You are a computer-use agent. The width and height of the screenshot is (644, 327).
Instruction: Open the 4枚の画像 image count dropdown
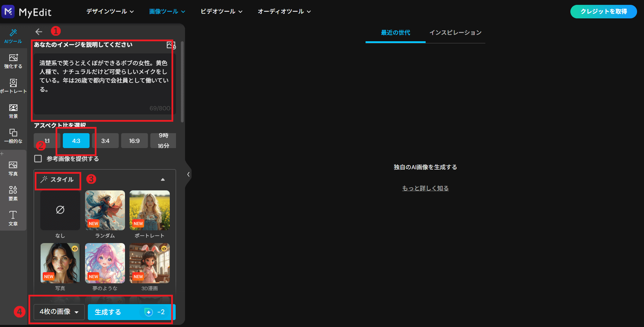58,312
